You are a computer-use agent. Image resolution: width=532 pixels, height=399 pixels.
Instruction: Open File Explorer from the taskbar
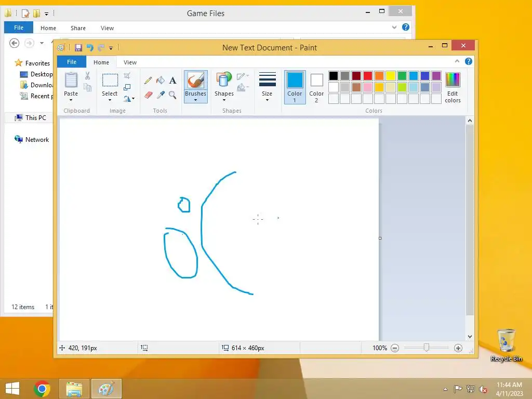pos(74,389)
